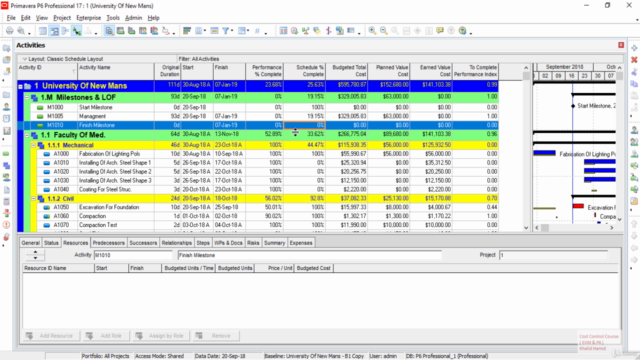640x360 pixels.
Task: Toggle the Gantt Chart view icon
Action: click(x=54, y=31)
